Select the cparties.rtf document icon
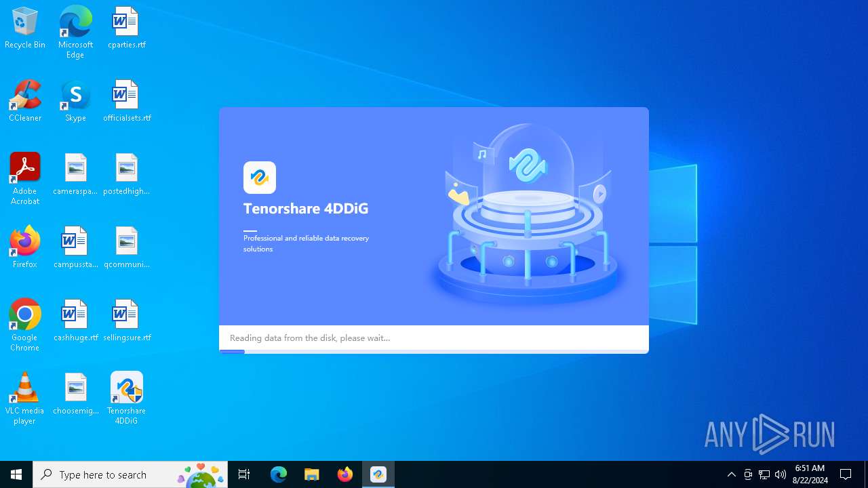This screenshot has height=488, width=868. tap(127, 28)
